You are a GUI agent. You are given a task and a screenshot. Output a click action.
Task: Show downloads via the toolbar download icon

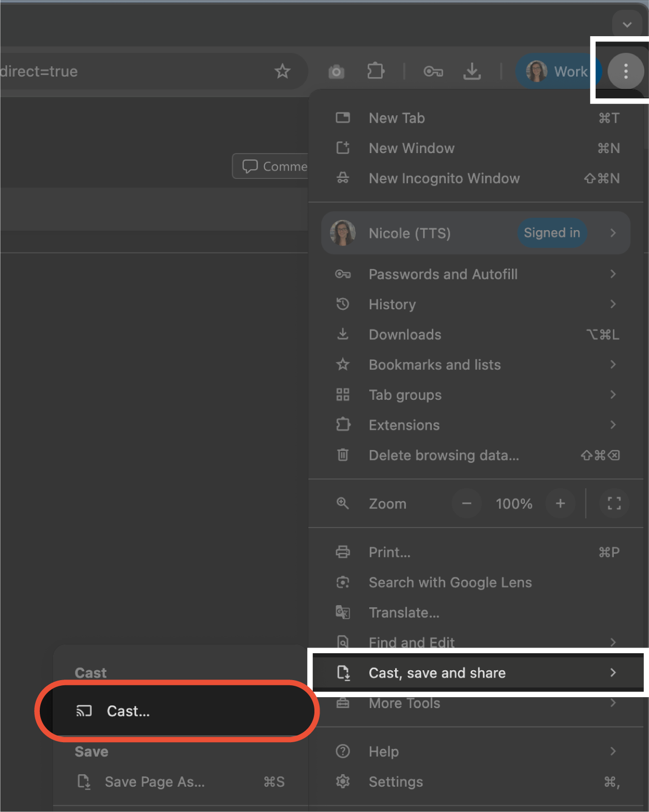(x=472, y=71)
